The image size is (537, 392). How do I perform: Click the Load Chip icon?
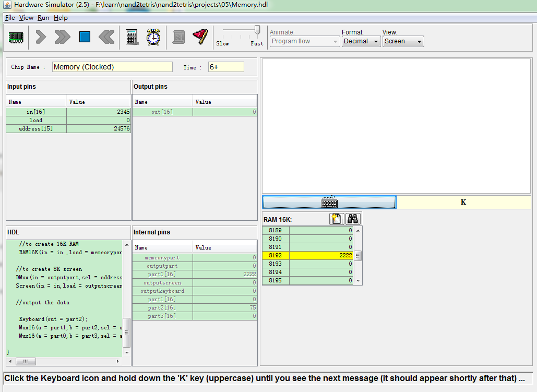(16, 37)
